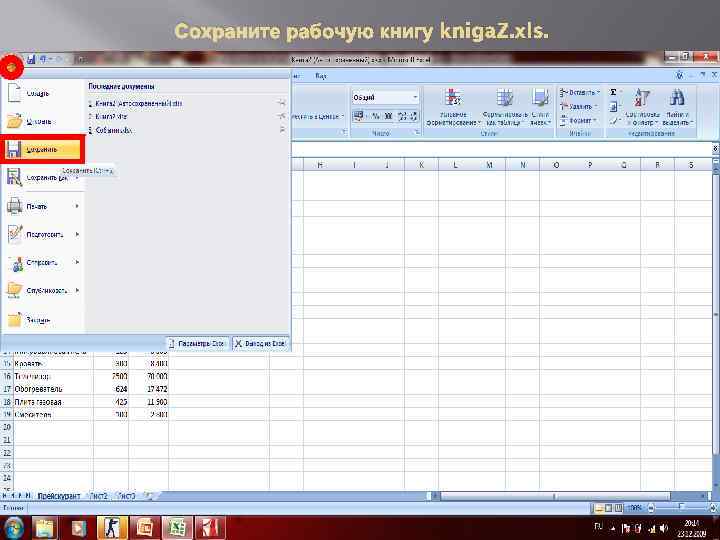This screenshot has width=720, height=540.
Task: Click the zoom slider handle
Action: 681,508
